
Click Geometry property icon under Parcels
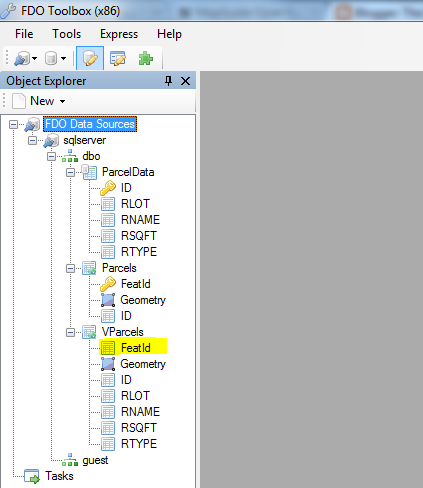[x=108, y=300]
